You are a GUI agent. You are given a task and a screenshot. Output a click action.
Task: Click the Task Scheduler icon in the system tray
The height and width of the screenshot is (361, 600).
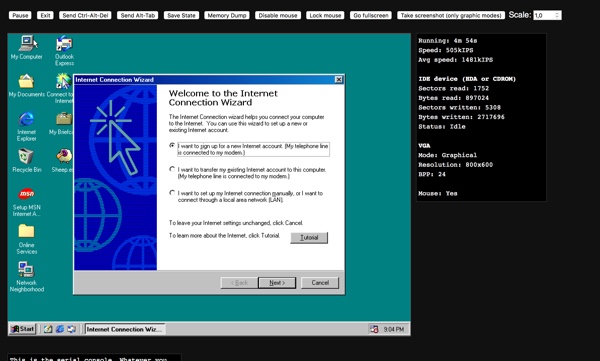click(374, 329)
